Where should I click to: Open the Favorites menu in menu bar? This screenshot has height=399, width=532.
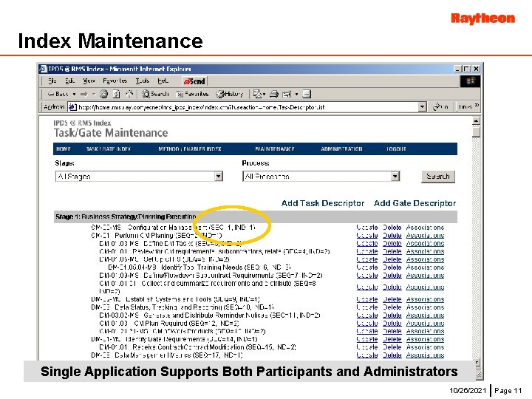click(x=115, y=81)
